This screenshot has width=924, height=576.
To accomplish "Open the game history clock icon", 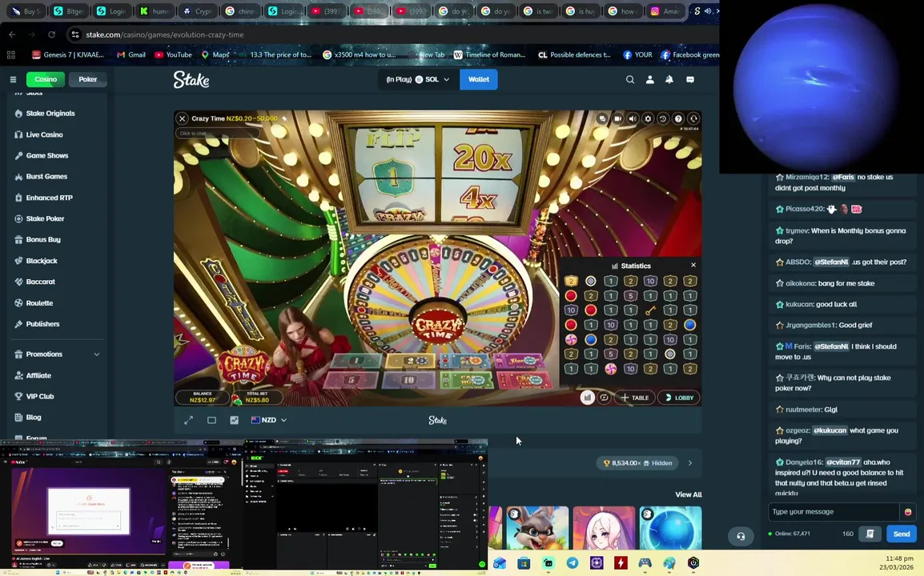I will pos(663,118).
